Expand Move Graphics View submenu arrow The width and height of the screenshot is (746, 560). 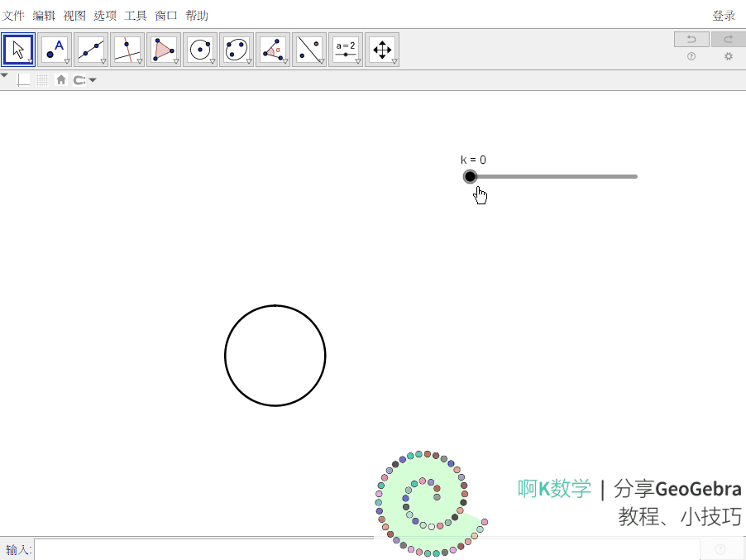click(x=395, y=61)
